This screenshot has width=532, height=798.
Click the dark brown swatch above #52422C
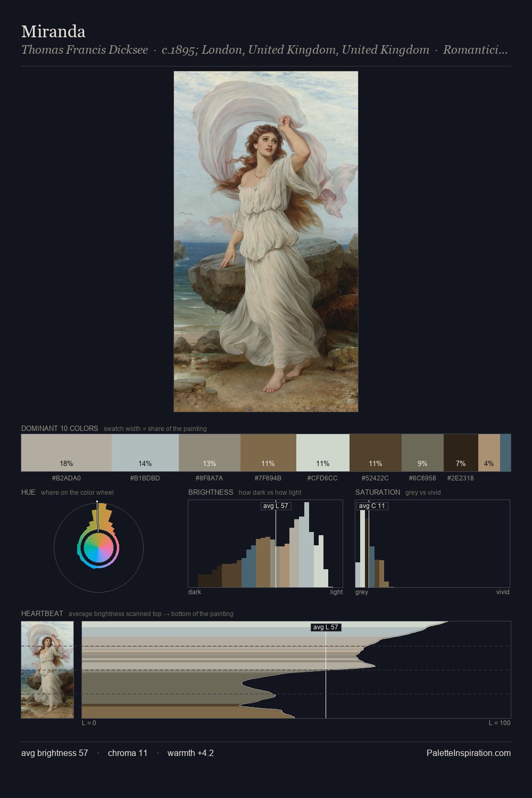point(376,453)
